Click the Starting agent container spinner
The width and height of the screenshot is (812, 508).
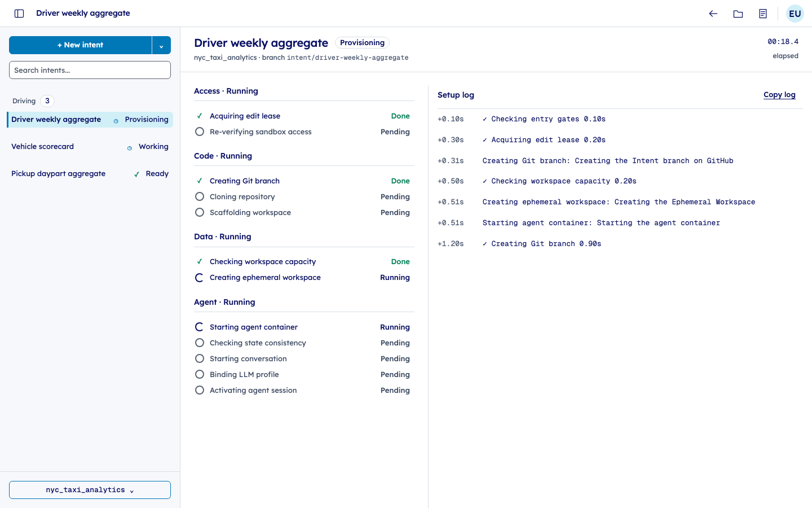(x=199, y=327)
